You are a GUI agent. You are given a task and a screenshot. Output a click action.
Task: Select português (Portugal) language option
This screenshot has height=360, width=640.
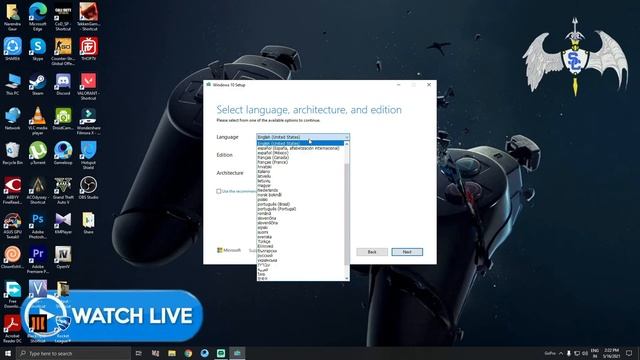(276, 209)
